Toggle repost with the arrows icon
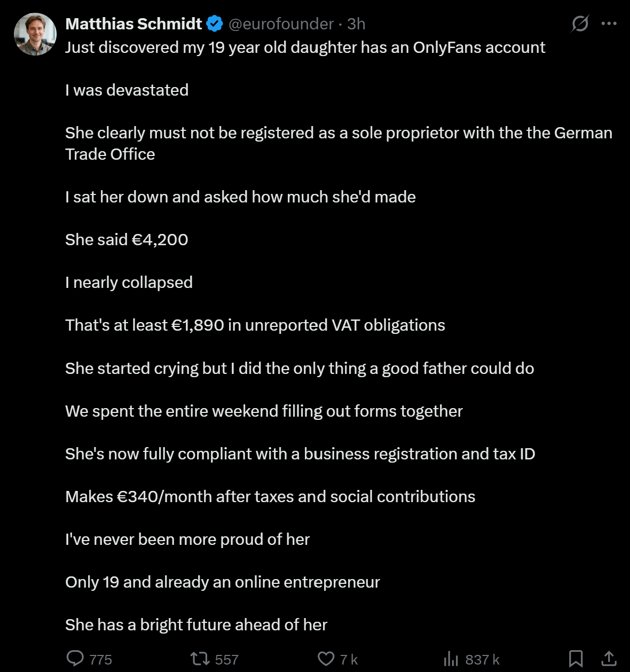The image size is (630, 672). coord(200,659)
